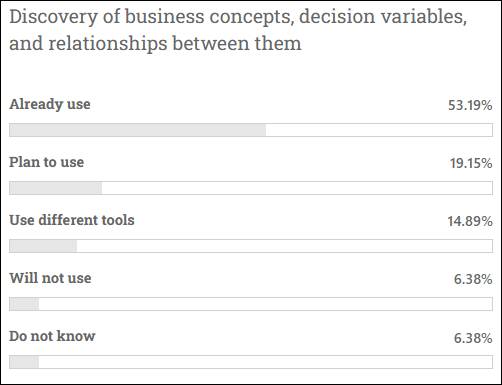The image size is (502, 385).
Task: Click the filled part of the 'Will not use' bar
Action: tap(24, 304)
